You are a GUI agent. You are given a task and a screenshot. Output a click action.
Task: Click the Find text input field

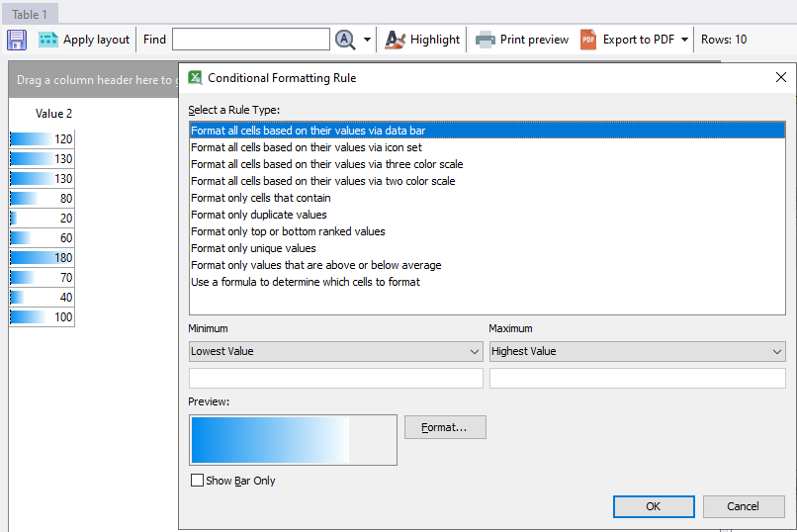click(250, 40)
